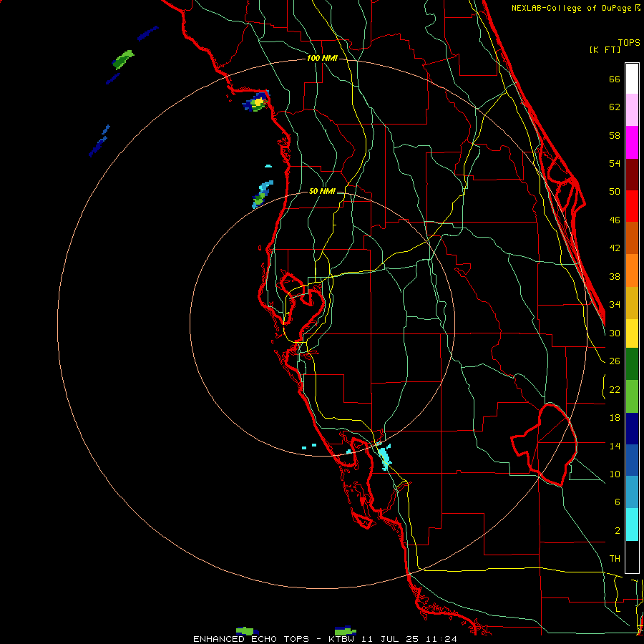Click the TH threshold label on the legend
This screenshot has height=644, width=644.
(615, 559)
